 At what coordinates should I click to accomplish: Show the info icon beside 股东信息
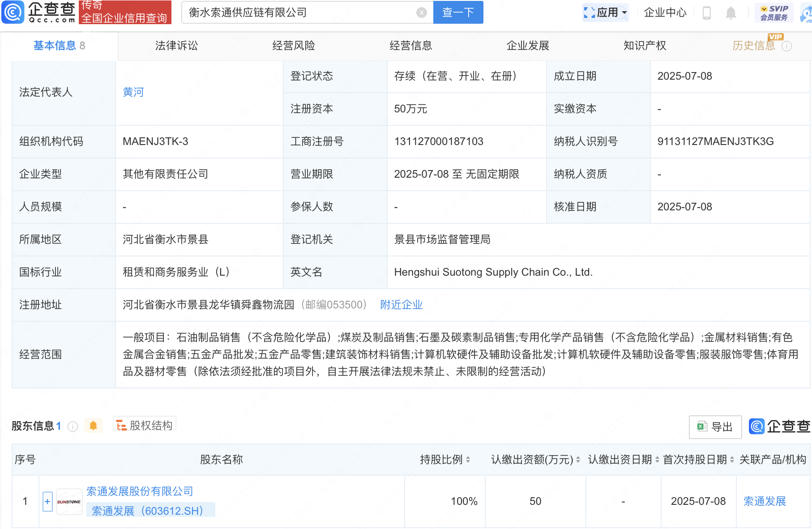tap(73, 427)
